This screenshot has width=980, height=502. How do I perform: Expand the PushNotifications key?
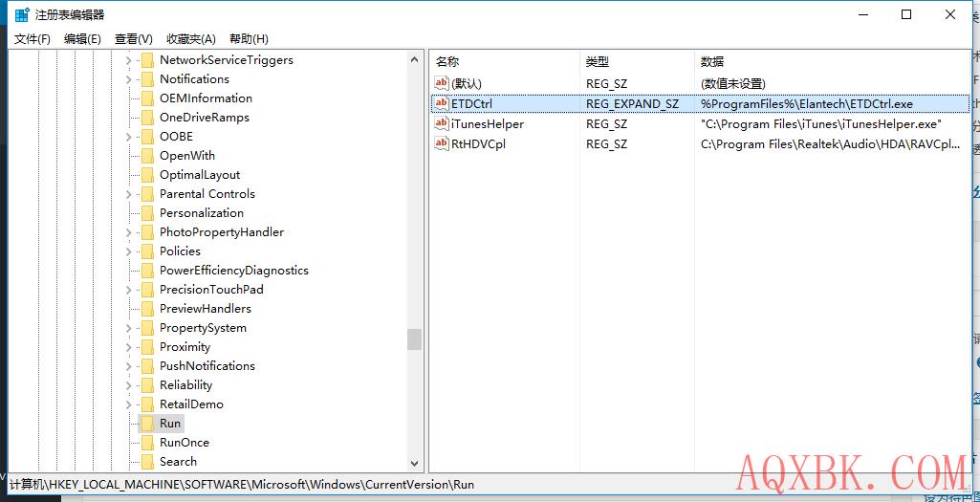click(129, 366)
